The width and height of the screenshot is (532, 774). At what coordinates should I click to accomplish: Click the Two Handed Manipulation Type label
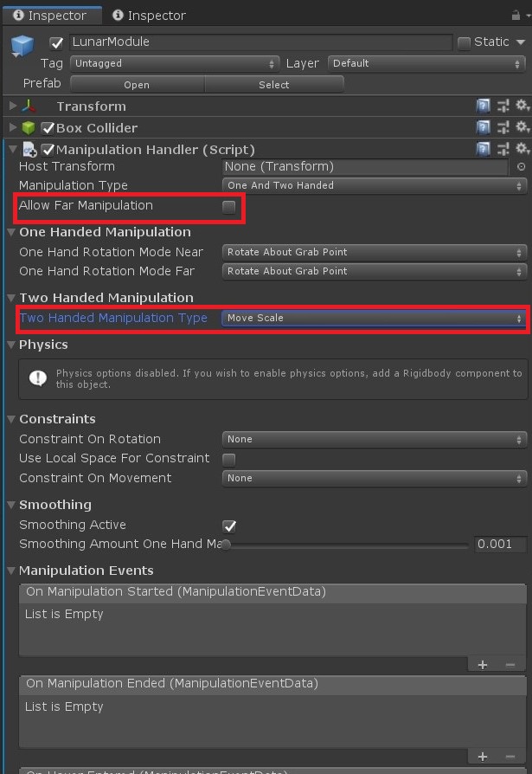113,318
